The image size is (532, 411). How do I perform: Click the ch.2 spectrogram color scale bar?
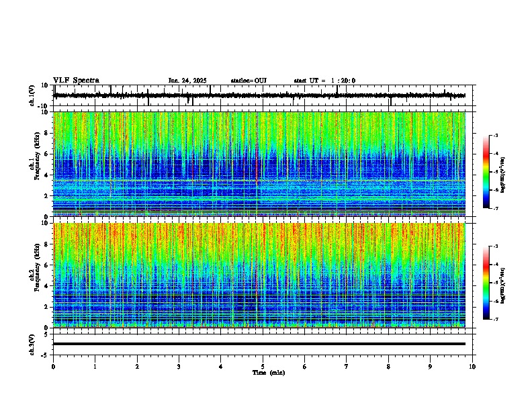tap(486, 283)
